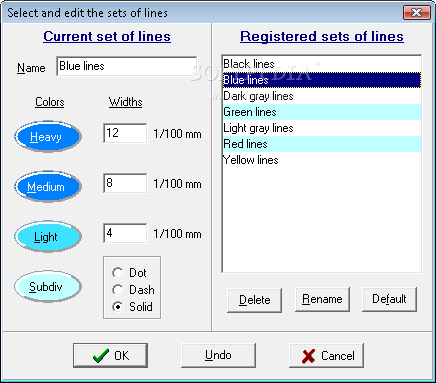Select Black lines in the registered list
This screenshot has height=383, width=436.
click(322, 64)
